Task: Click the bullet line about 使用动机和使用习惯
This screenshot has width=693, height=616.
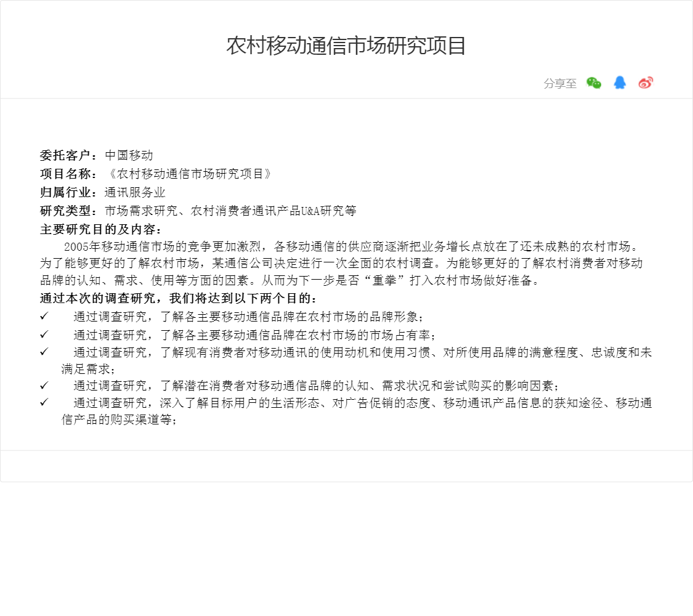Action: 362,352
